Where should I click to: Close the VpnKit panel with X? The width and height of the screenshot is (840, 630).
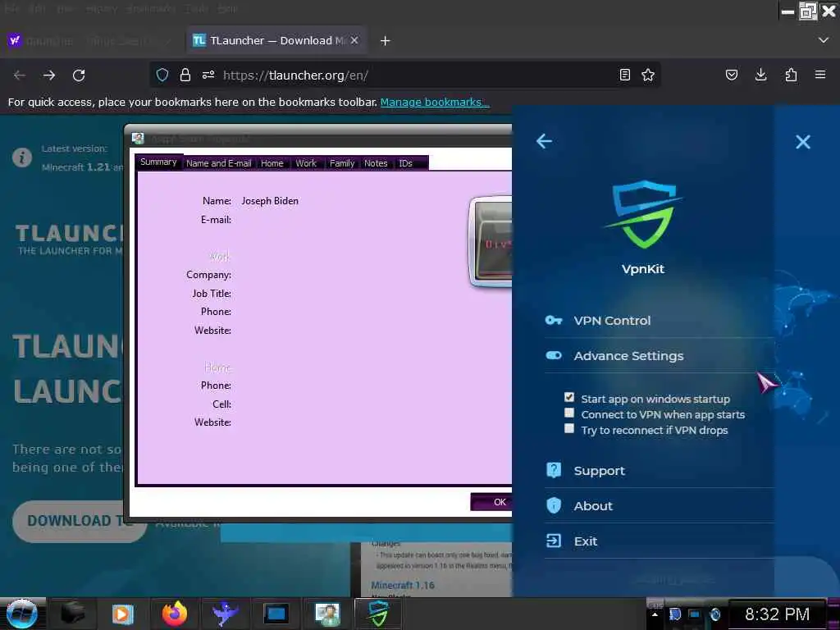tap(802, 142)
